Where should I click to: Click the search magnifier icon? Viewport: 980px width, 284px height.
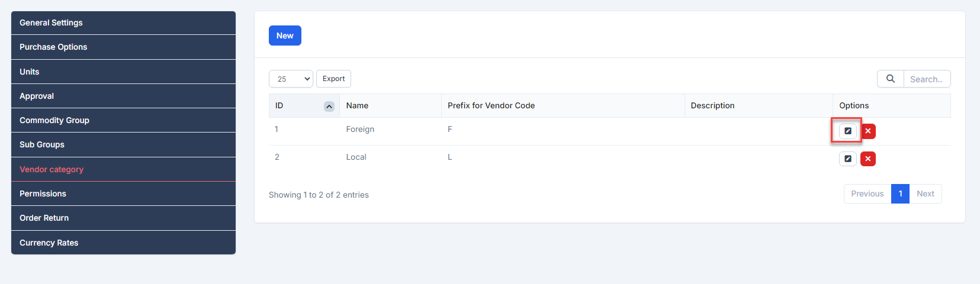point(890,79)
